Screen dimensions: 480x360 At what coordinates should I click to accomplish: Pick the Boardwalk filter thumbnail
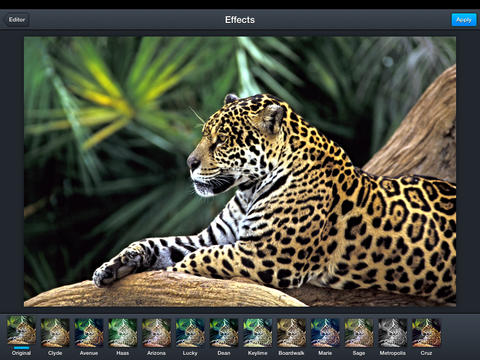291,332
